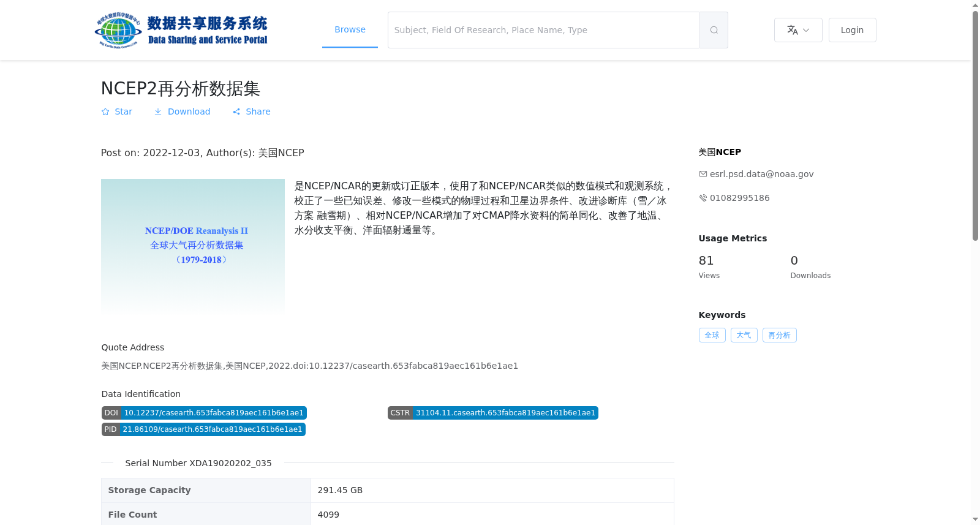Click the quote address citation text
980x525 pixels.
click(309, 366)
